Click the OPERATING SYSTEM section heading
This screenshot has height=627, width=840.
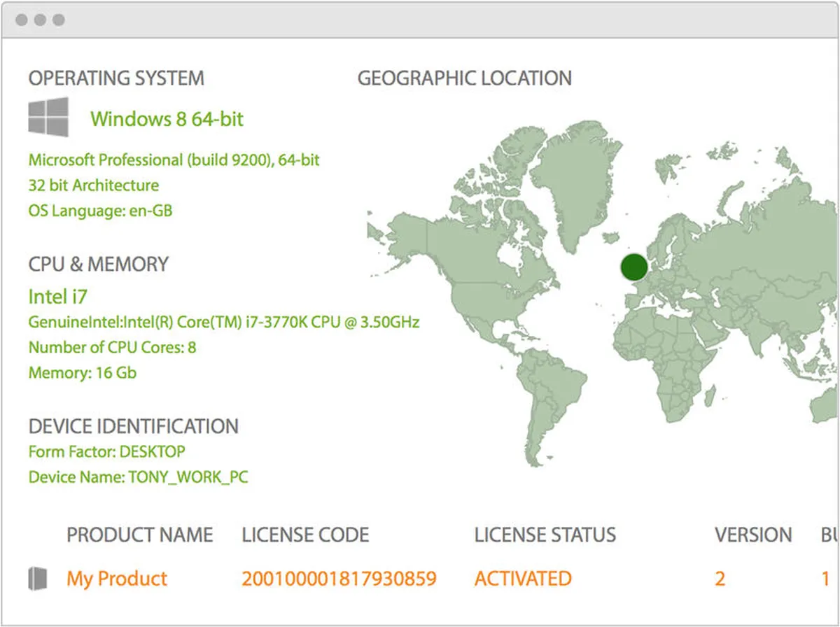[x=116, y=78]
